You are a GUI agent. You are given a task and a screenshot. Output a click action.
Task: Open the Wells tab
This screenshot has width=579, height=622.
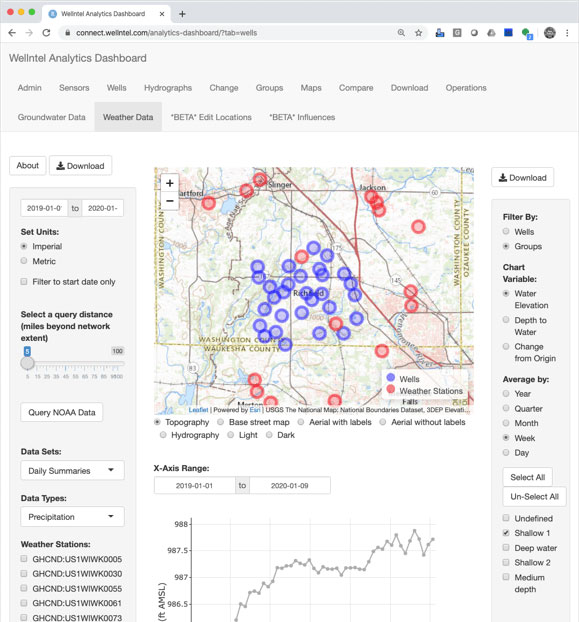coord(117,88)
